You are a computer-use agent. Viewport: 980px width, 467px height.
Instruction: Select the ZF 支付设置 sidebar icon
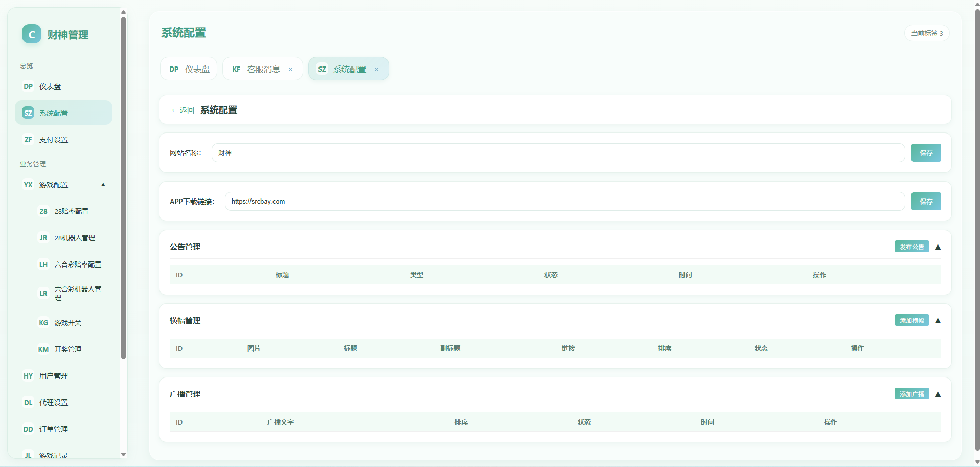28,140
